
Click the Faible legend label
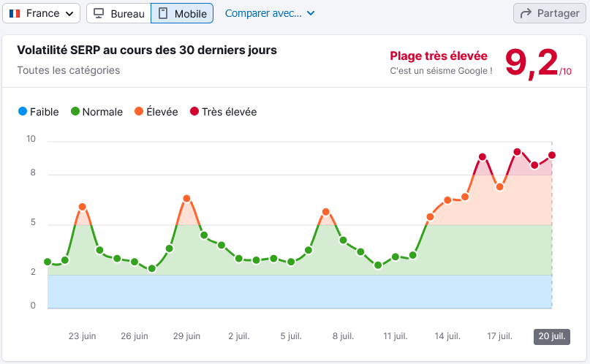coord(45,112)
